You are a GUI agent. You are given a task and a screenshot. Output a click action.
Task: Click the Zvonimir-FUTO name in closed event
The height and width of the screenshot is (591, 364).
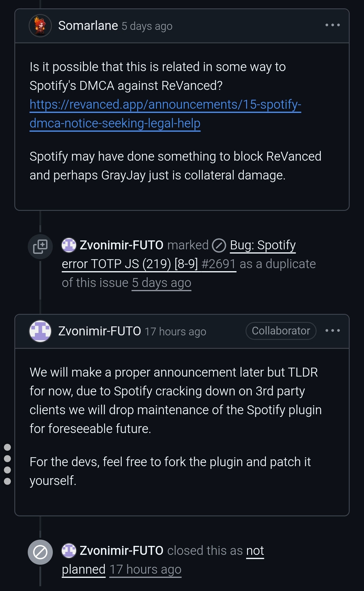(x=121, y=550)
